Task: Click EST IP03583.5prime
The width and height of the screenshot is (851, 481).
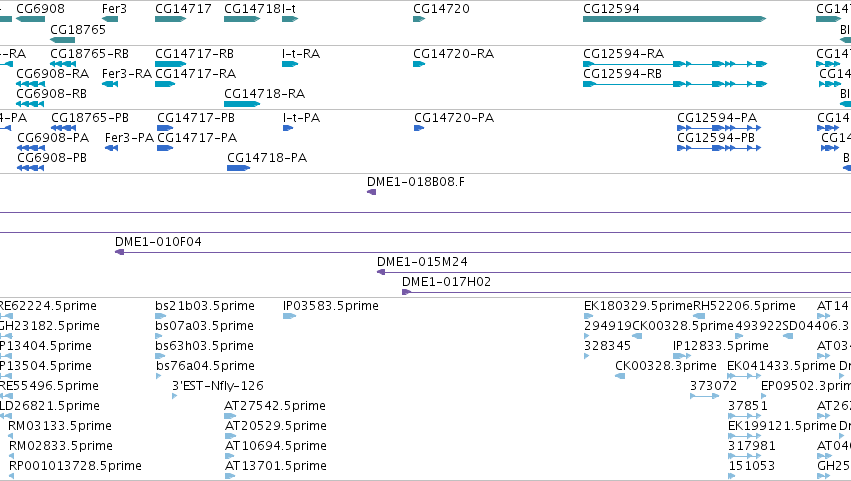Action: [331, 306]
